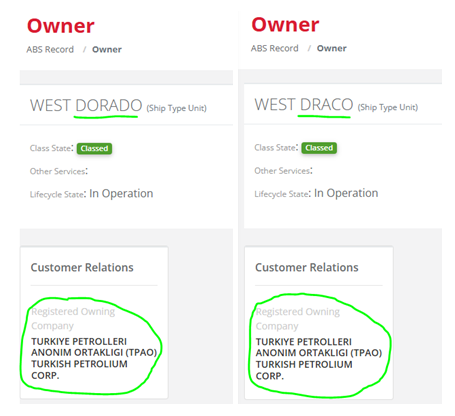Click TURKIYE PETROLLERI company name in left card
The height and width of the screenshot is (416, 455).
pyautogui.click(x=94, y=358)
